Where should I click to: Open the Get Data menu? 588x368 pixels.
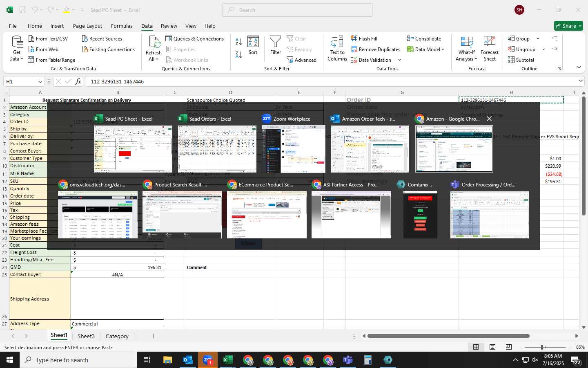tap(16, 49)
